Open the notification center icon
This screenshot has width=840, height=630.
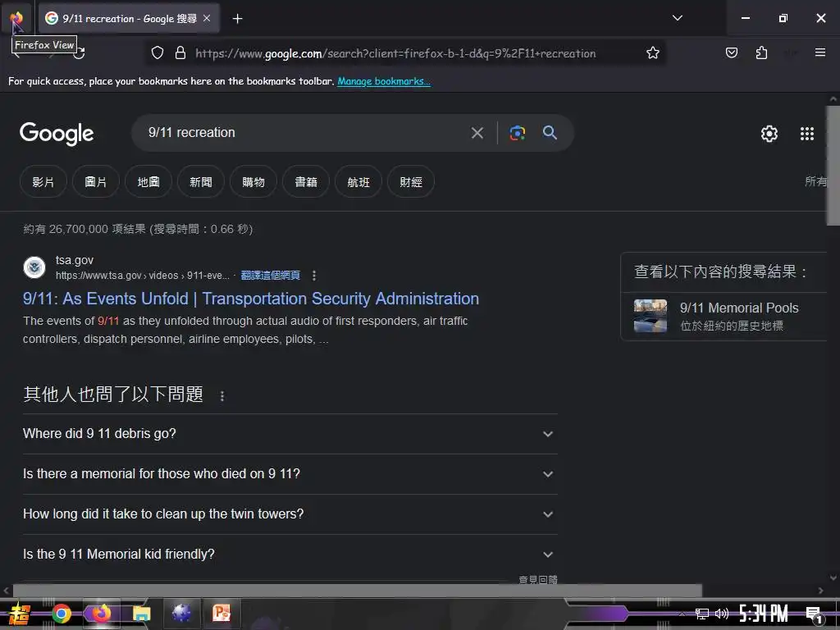click(x=814, y=614)
